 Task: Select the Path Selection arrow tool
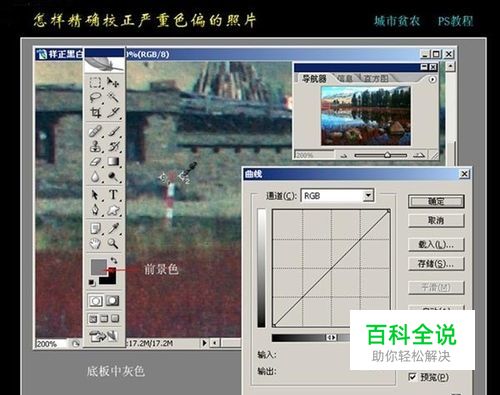pyautogui.click(x=95, y=195)
